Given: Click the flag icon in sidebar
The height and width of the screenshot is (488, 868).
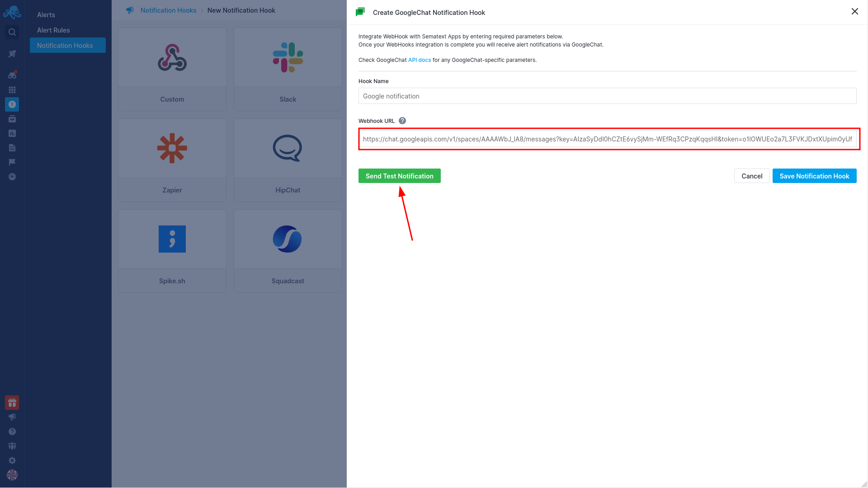Looking at the screenshot, I should tap(12, 162).
